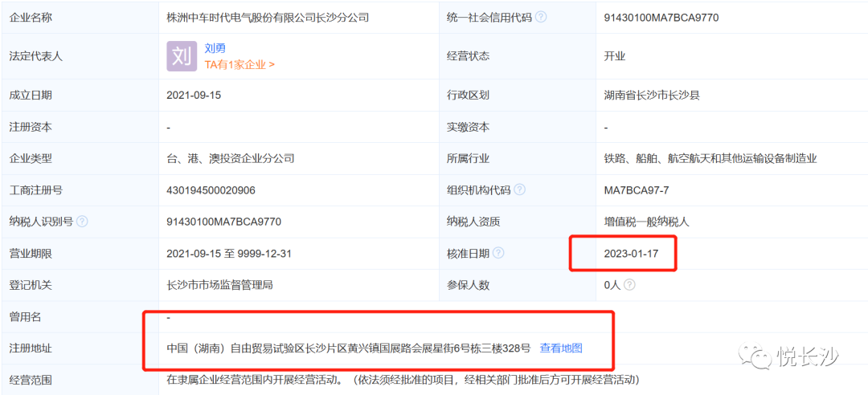
Task: Click the help icon beside 统一社会信用代码
Action: click(x=541, y=17)
